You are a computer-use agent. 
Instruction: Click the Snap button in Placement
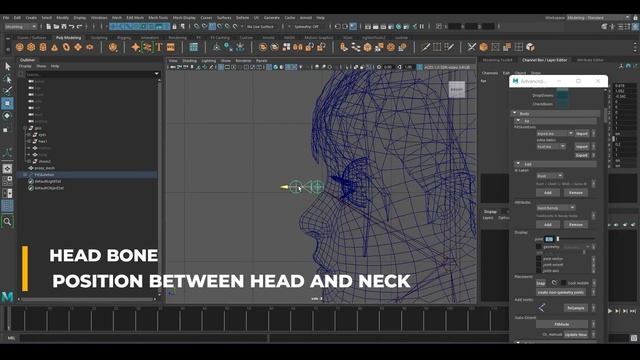point(541,283)
